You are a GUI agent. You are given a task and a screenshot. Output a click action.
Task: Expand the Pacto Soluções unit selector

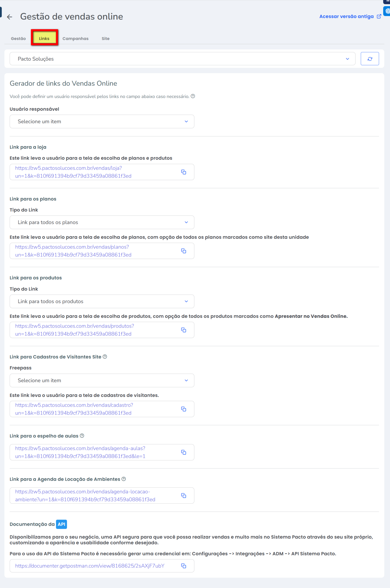coord(182,59)
